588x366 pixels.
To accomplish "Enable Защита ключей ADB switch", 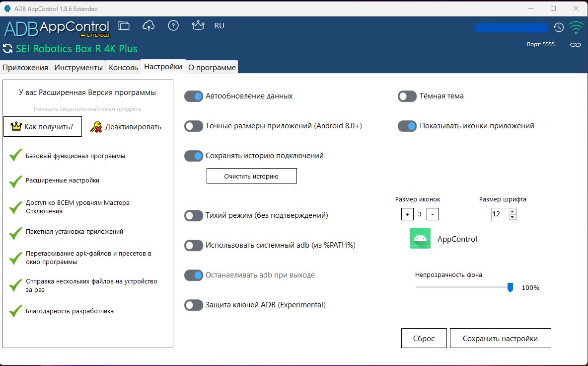I will pyautogui.click(x=194, y=305).
